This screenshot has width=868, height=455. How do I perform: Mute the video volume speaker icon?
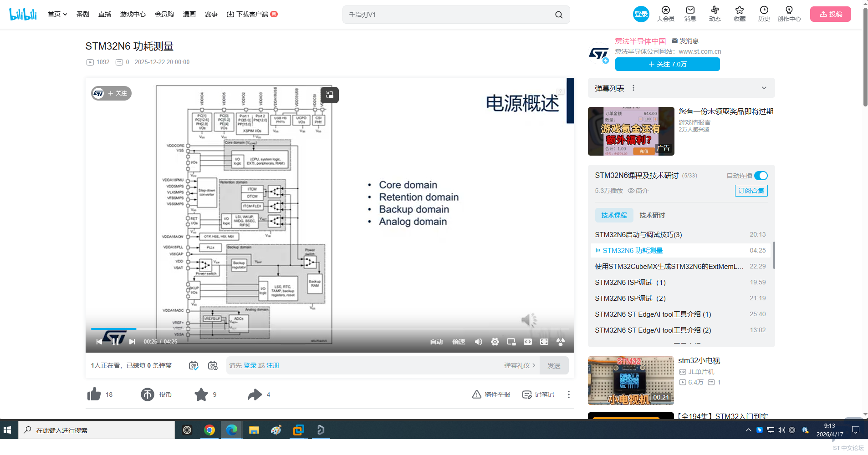click(x=479, y=342)
